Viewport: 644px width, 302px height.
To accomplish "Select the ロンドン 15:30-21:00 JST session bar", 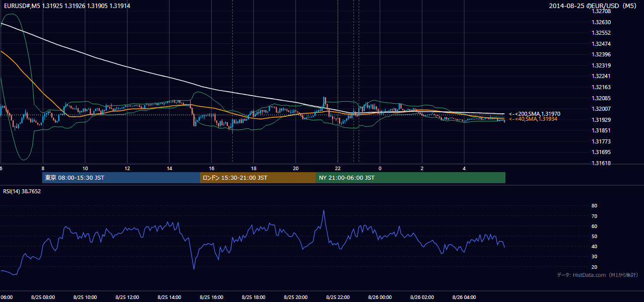I will (258, 178).
